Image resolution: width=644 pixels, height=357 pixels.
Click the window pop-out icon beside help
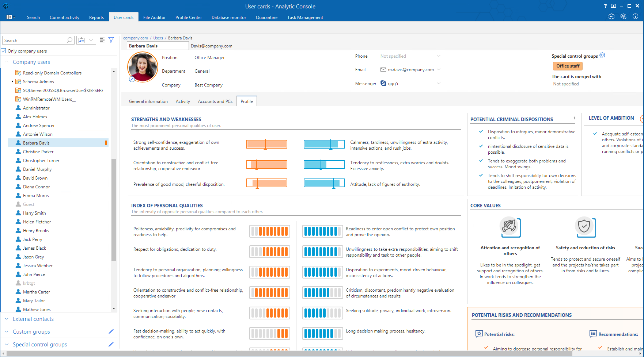pos(614,6)
